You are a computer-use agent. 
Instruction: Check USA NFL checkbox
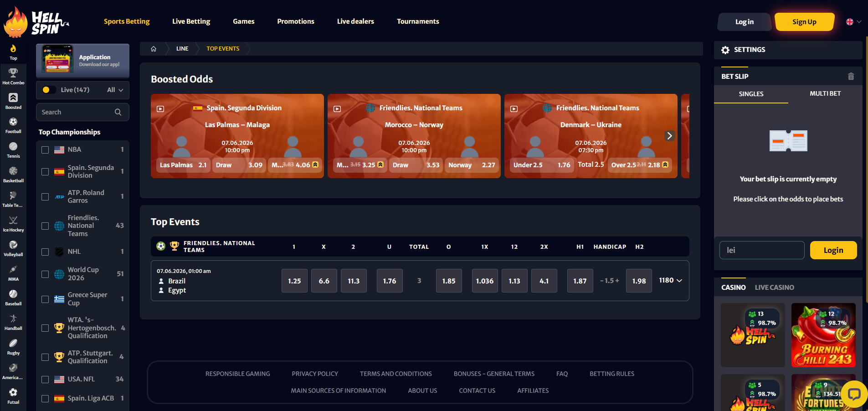[45, 380]
